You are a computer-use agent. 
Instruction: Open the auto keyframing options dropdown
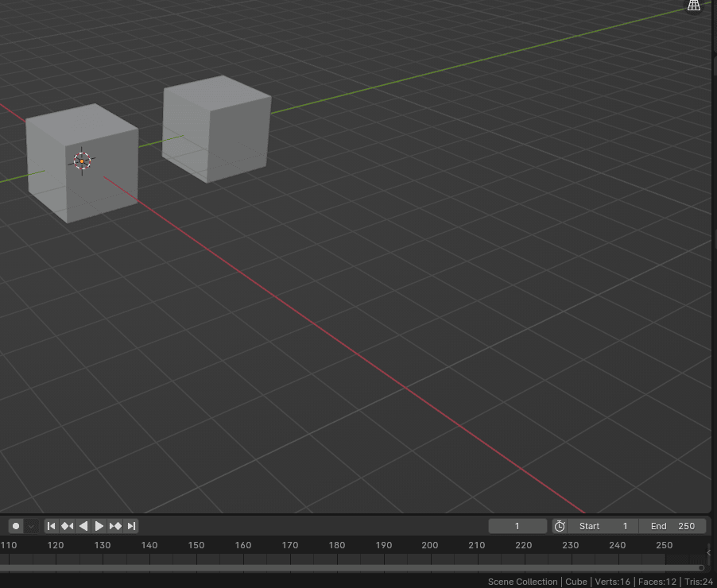32,526
